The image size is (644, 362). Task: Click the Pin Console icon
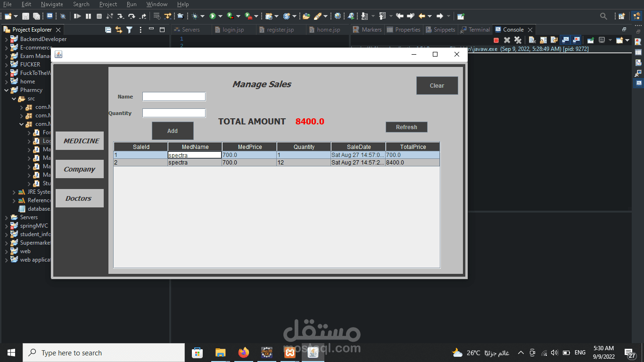tap(590, 40)
